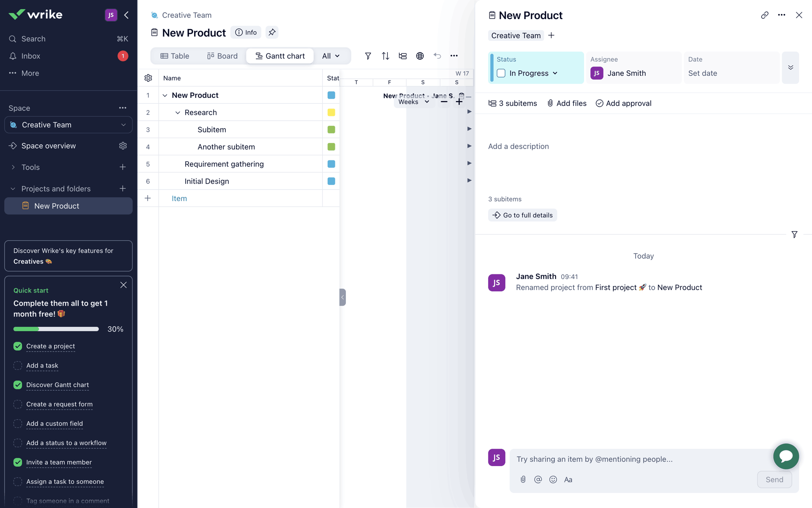
Task: Zoom out the Gantt timeline with minus
Action: (444, 102)
